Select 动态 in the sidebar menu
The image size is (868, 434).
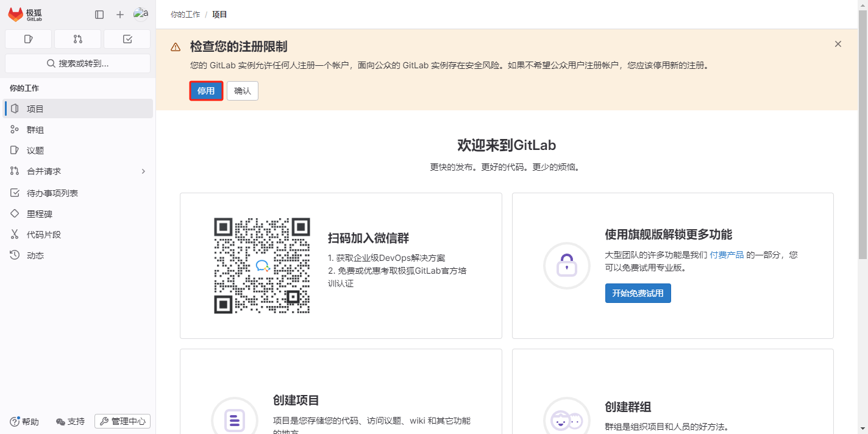pos(35,255)
